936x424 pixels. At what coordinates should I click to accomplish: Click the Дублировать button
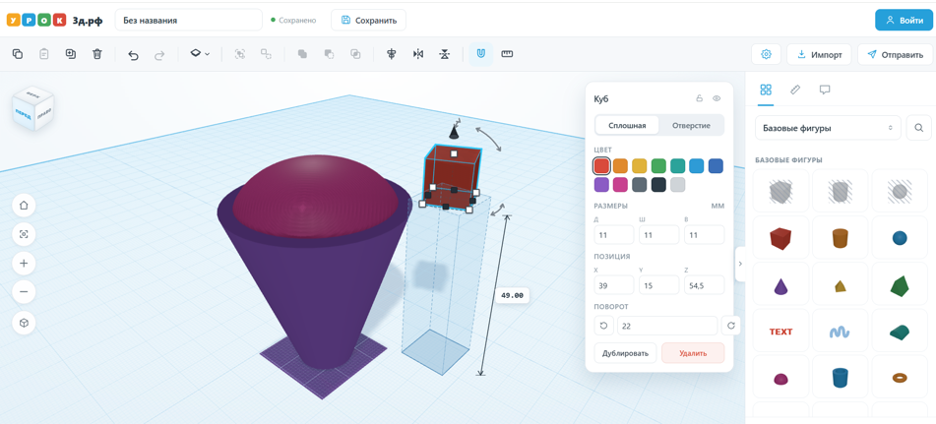point(626,353)
